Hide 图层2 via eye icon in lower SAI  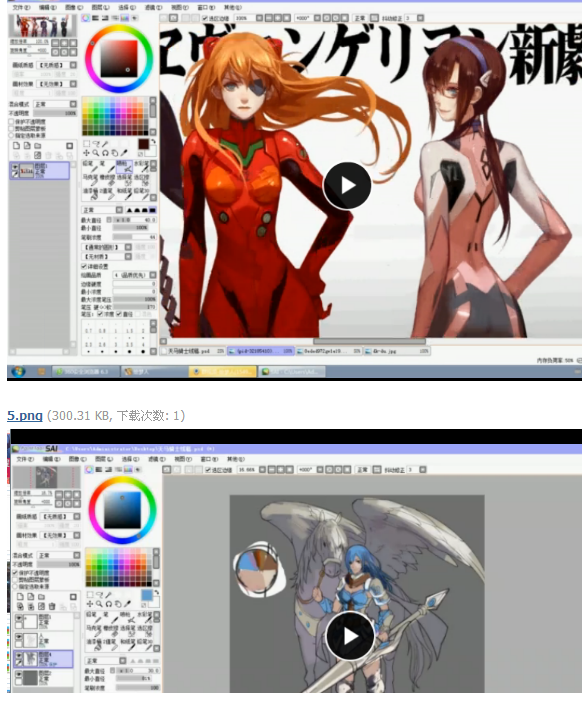(x=19, y=674)
